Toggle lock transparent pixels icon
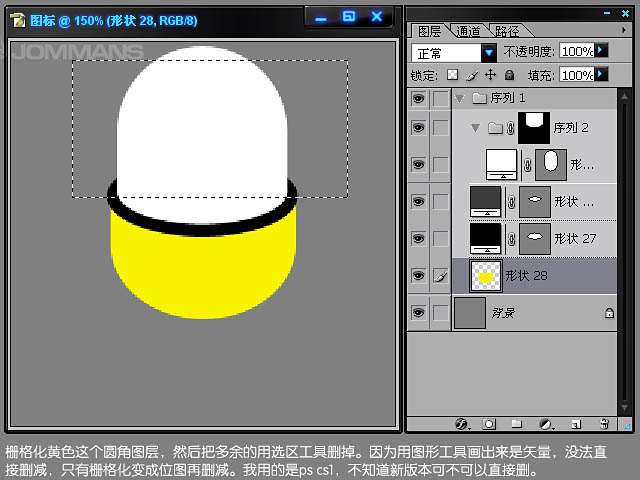The width and height of the screenshot is (640, 480). point(452,75)
